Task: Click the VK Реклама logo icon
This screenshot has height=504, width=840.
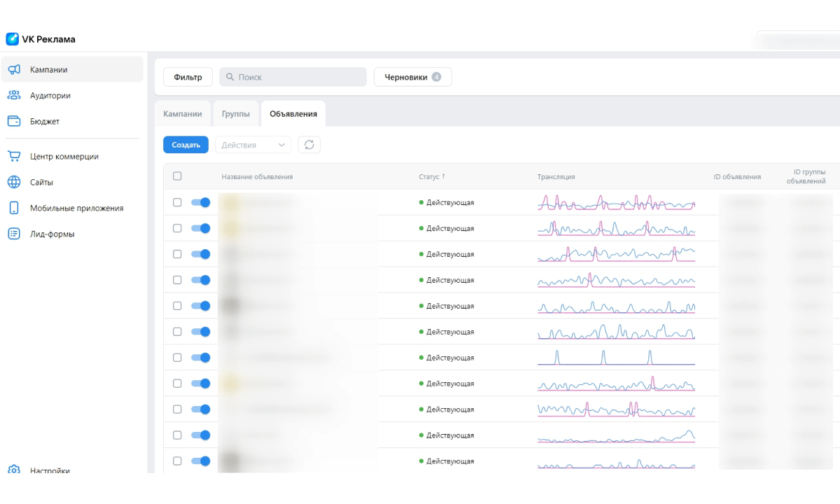Action: click(12, 39)
